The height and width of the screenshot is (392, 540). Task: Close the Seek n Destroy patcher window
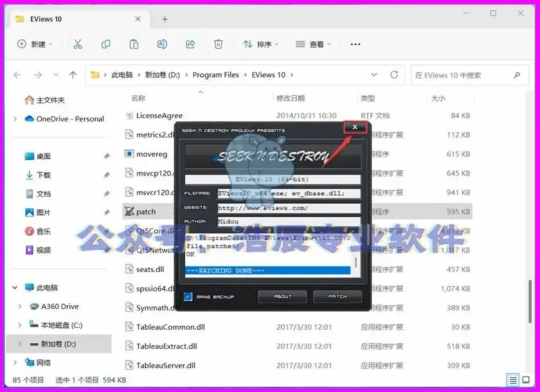pos(355,127)
